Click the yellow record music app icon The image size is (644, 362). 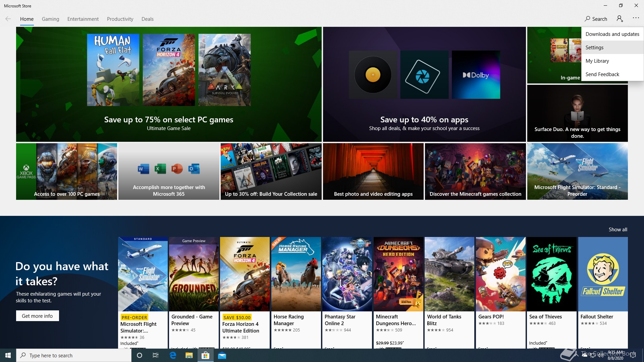373,75
